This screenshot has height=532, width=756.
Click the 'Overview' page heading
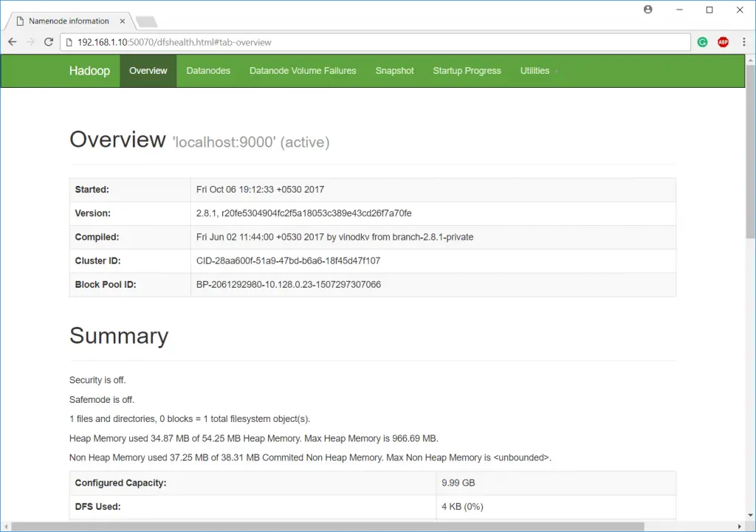click(x=117, y=139)
